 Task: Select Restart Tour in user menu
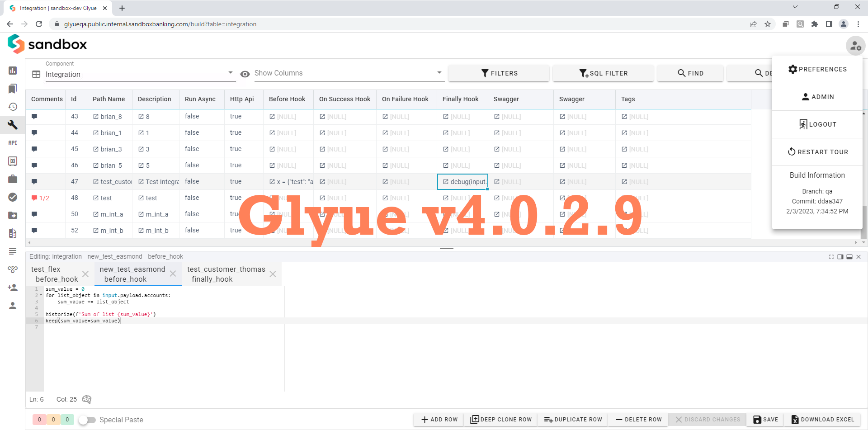tap(817, 152)
